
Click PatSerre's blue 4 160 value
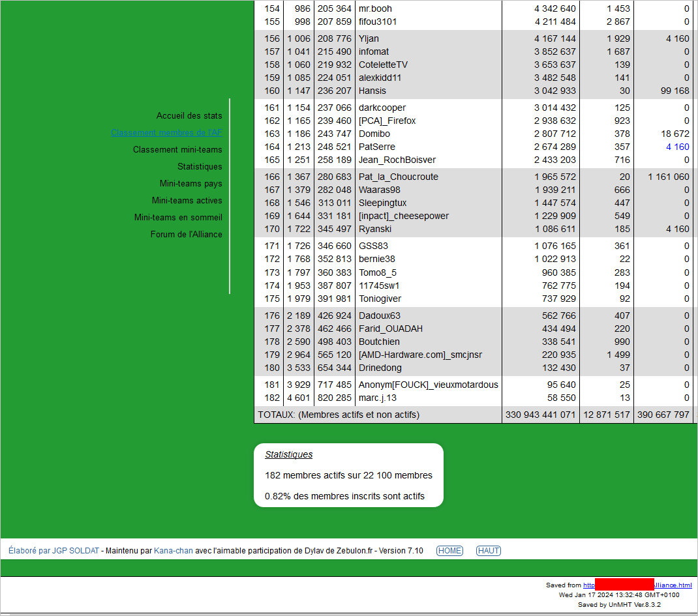tap(677, 147)
